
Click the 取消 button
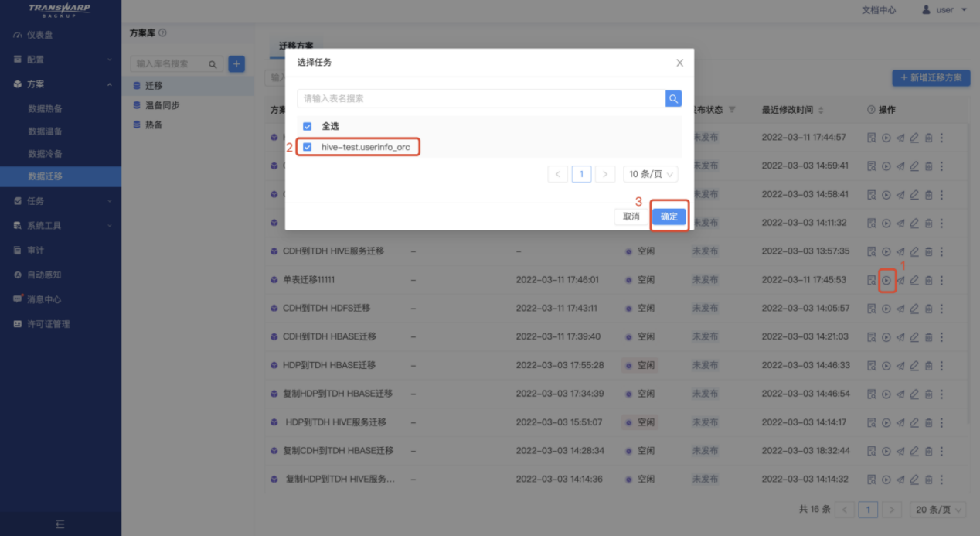pos(631,217)
